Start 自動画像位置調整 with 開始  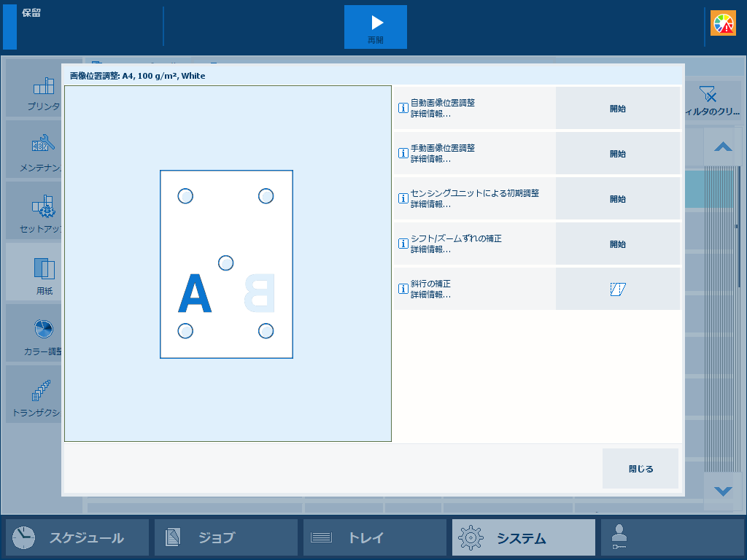618,108
